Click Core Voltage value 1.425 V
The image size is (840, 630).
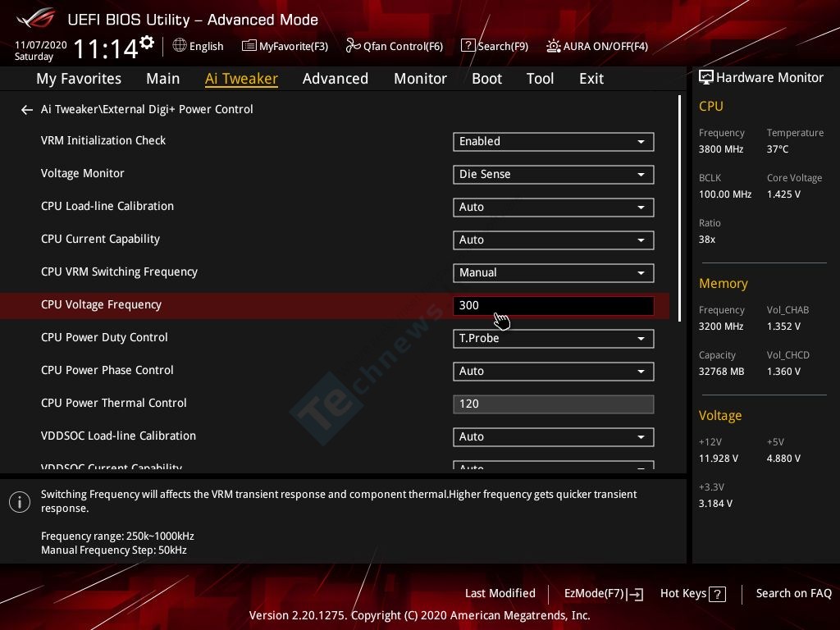pos(783,194)
